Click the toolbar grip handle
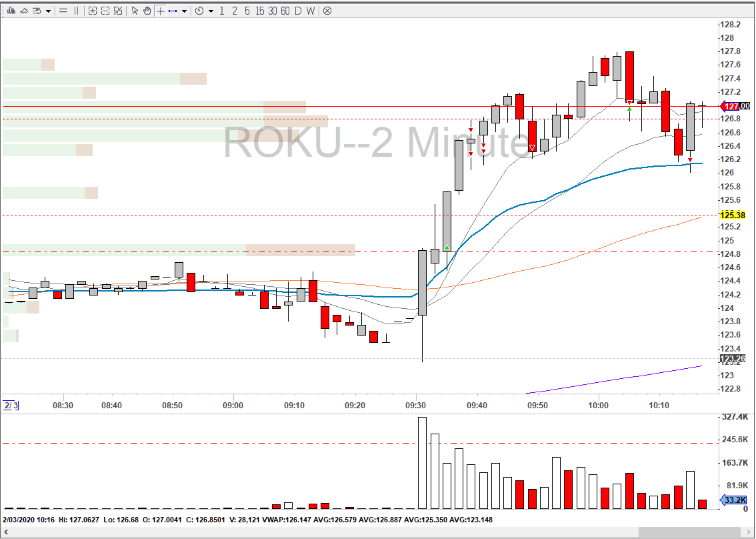This screenshot has height=539, width=756. pyautogui.click(x=3, y=11)
